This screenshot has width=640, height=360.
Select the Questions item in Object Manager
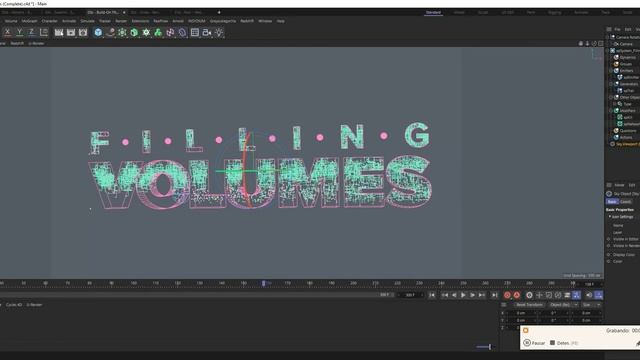tap(628, 131)
